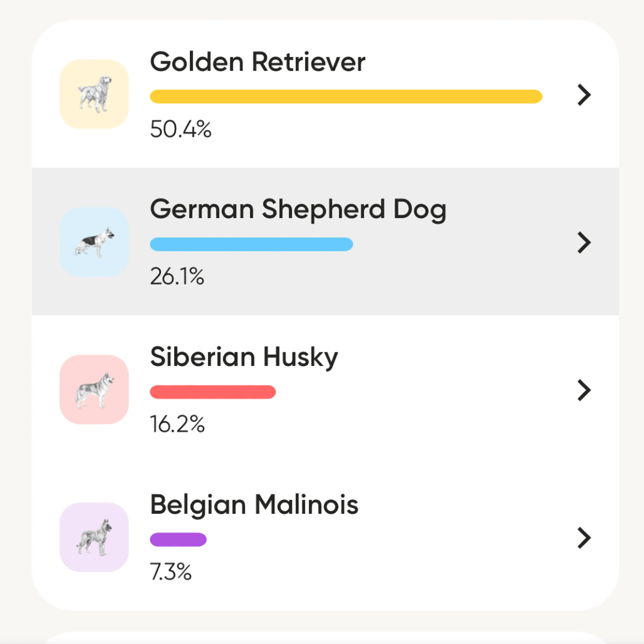Open the Belgian Malinois breed title
Viewport: 644px width, 644px height.
tap(254, 505)
